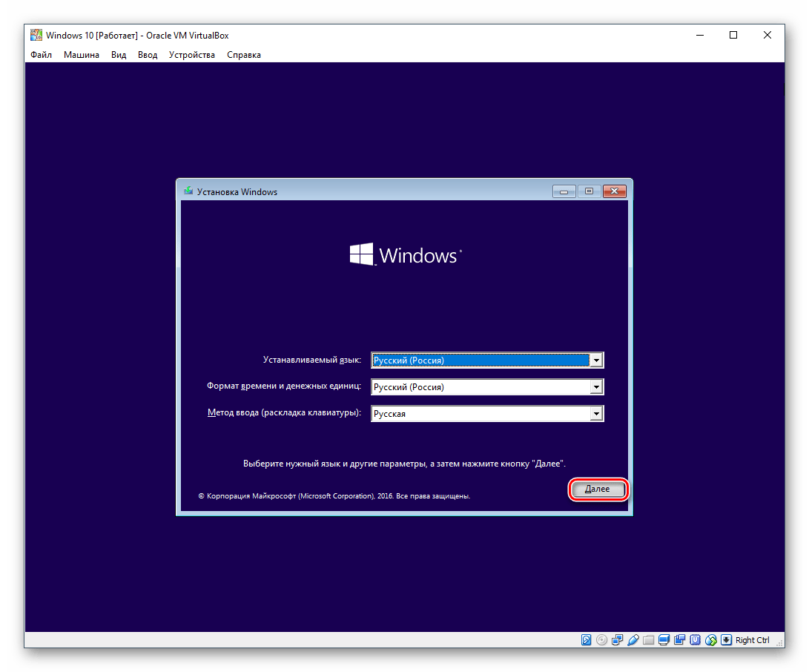Click the optical disc status icon
Viewport: 809px width, 672px height.
pyautogui.click(x=601, y=640)
